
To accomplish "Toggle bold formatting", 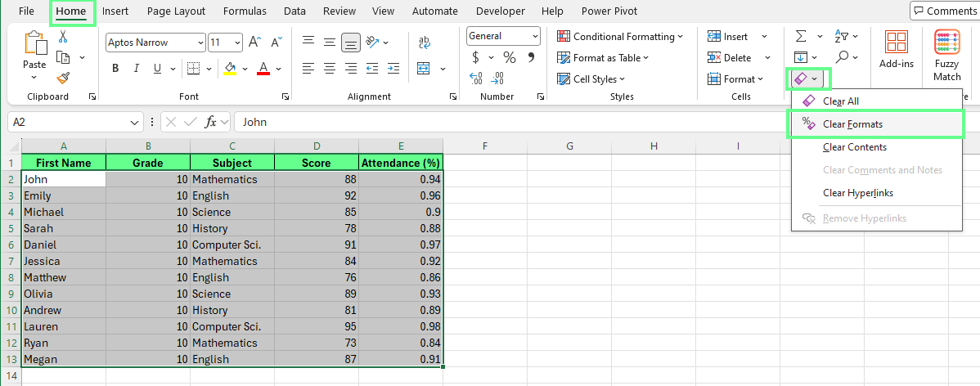I will [x=115, y=68].
